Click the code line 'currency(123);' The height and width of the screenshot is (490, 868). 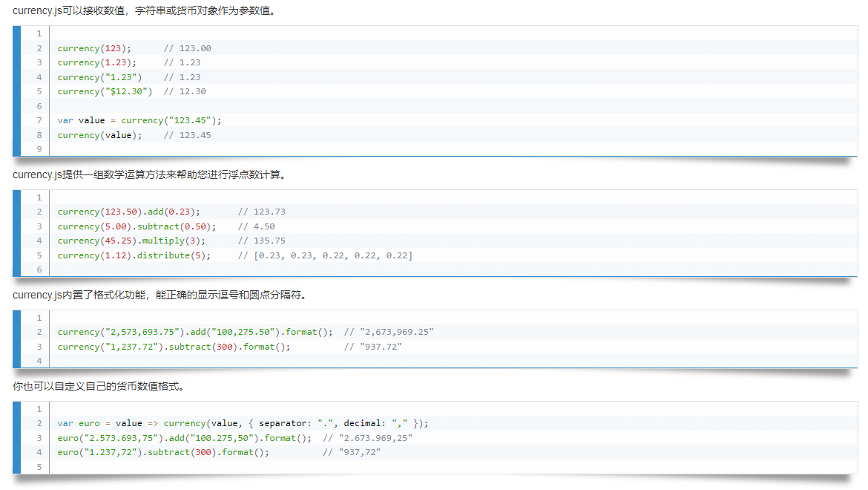(x=94, y=48)
